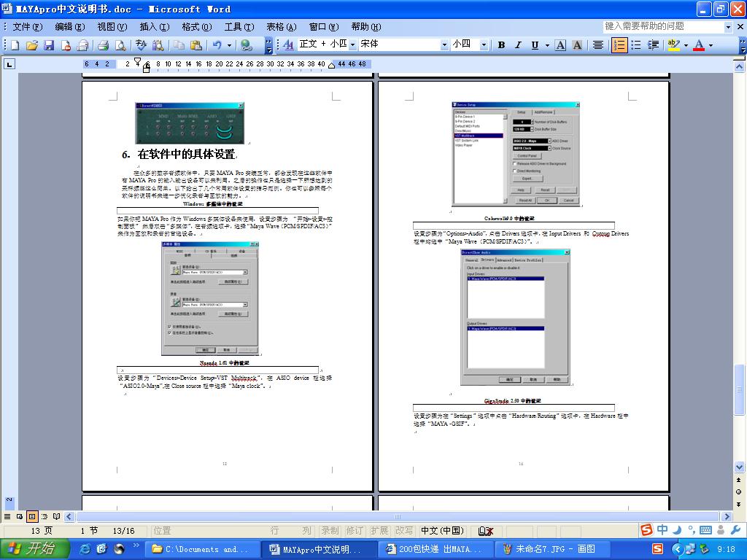Click the font color red A icon
Screen dimensions: 747x560
(698, 45)
